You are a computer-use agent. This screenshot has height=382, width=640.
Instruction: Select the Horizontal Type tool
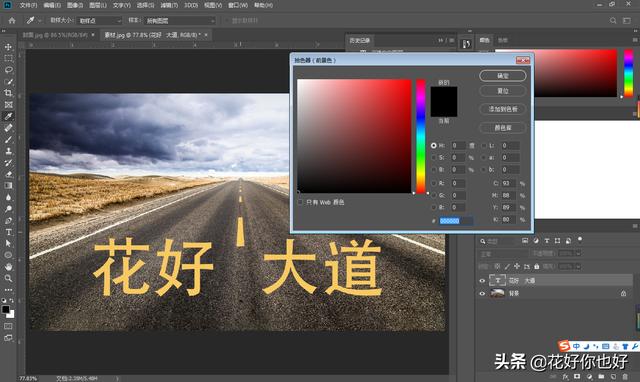(x=8, y=232)
